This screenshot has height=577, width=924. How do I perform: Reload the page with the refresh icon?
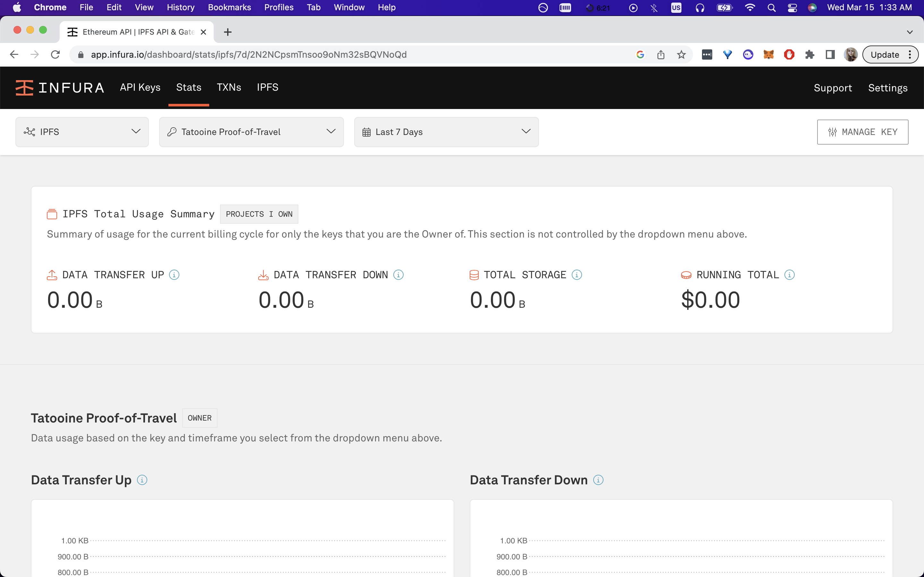point(56,54)
